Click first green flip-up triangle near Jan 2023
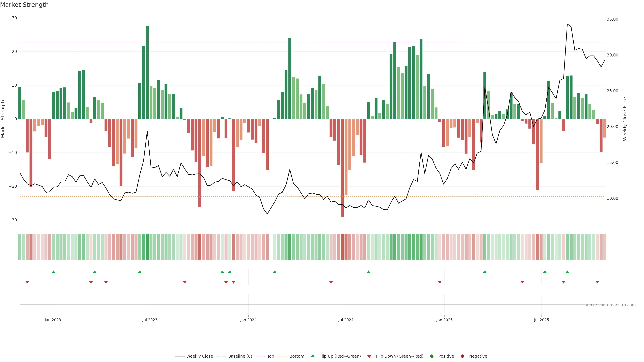This screenshot has height=362, width=644. pos(53,272)
